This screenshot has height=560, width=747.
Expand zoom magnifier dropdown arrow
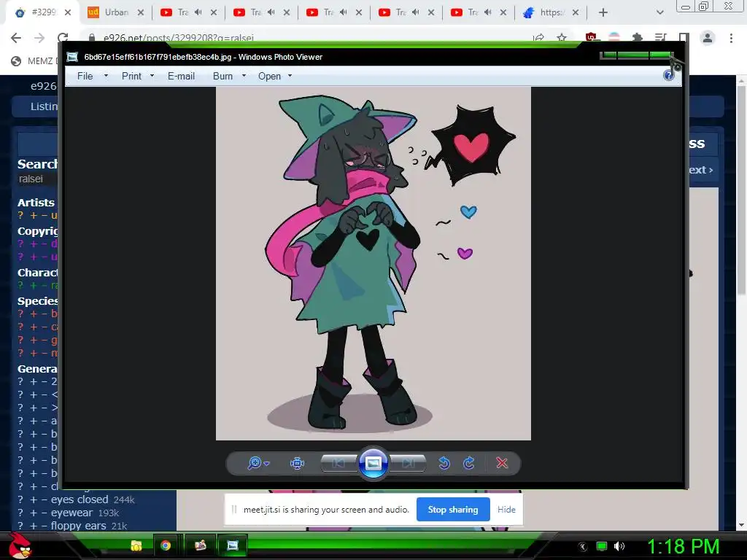click(x=267, y=463)
